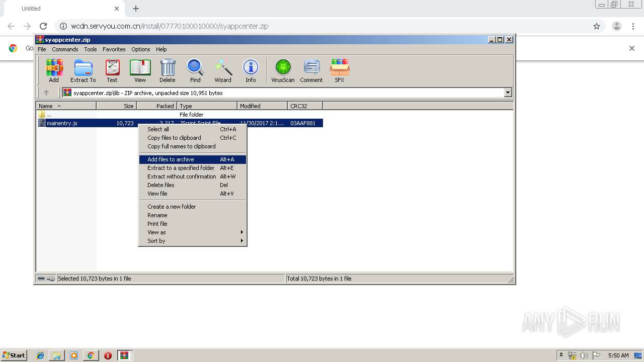
Task: Choose Create a new folder
Action: 193,207
